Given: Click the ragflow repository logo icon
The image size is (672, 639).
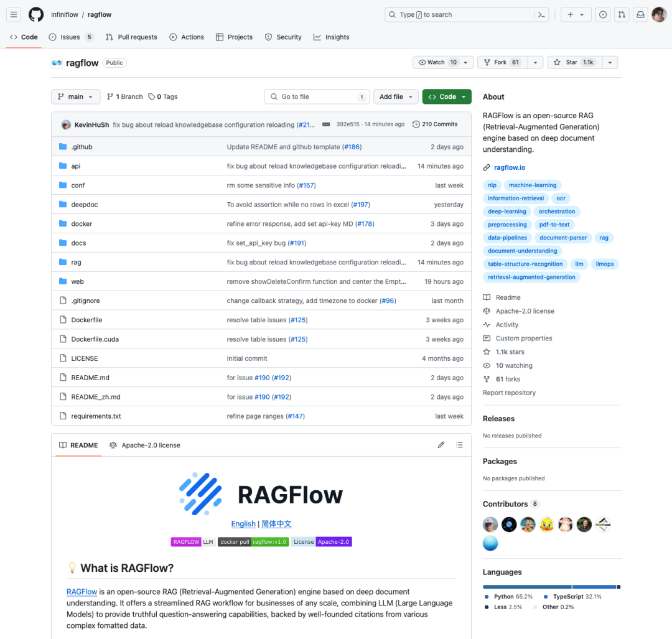Looking at the screenshot, I should [x=57, y=63].
